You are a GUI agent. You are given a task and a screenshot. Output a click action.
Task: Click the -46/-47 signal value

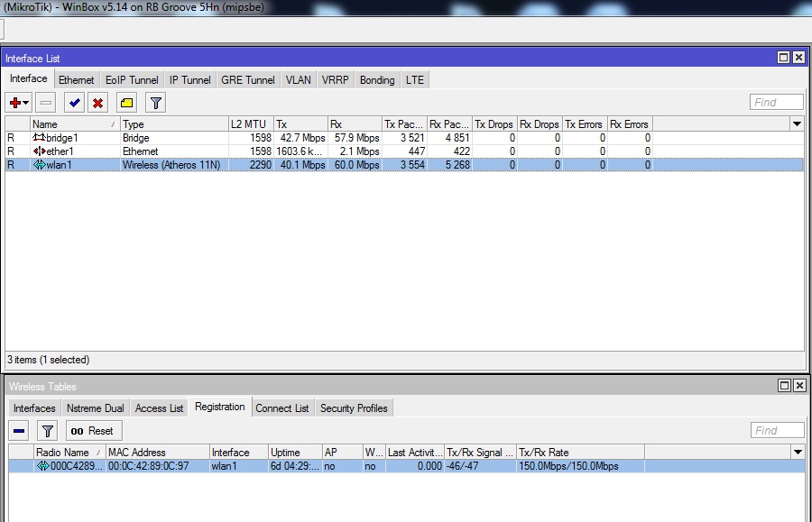coord(463,466)
